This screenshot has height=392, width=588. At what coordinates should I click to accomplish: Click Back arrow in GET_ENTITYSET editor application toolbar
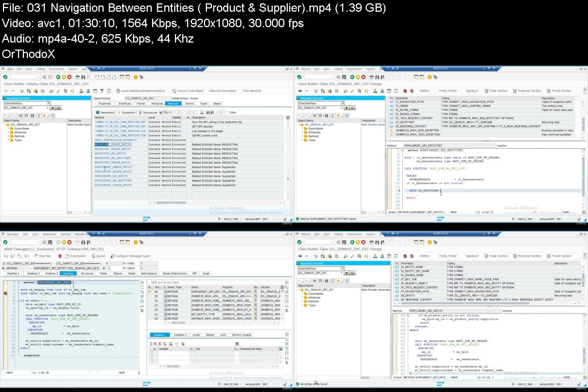(300, 91)
